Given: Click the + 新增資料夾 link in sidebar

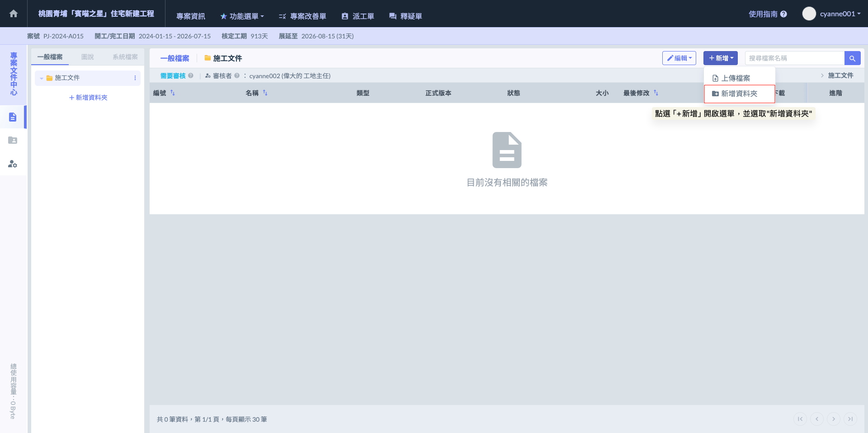Looking at the screenshot, I should coord(88,98).
